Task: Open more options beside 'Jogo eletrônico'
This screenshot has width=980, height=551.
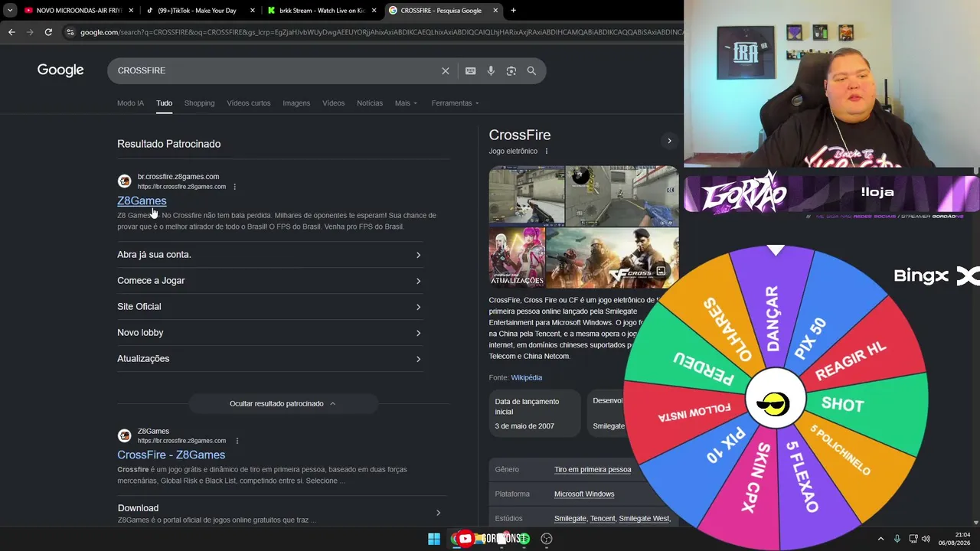Action: click(x=547, y=152)
